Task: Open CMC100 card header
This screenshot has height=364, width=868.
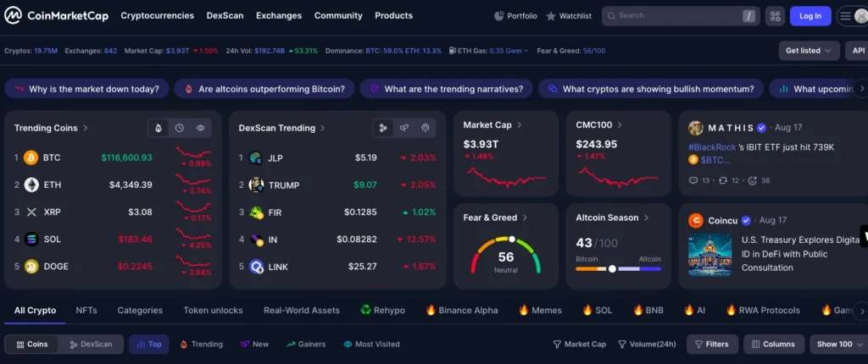Action: (599, 125)
